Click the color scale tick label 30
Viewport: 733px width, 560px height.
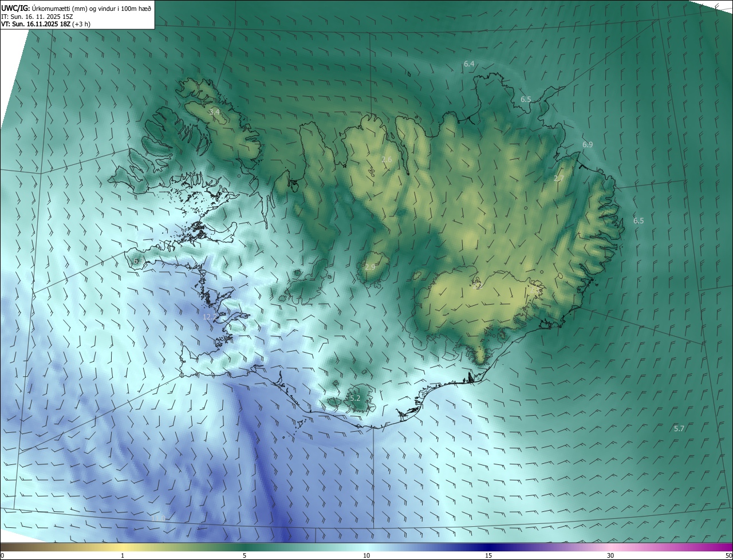tap(610, 555)
